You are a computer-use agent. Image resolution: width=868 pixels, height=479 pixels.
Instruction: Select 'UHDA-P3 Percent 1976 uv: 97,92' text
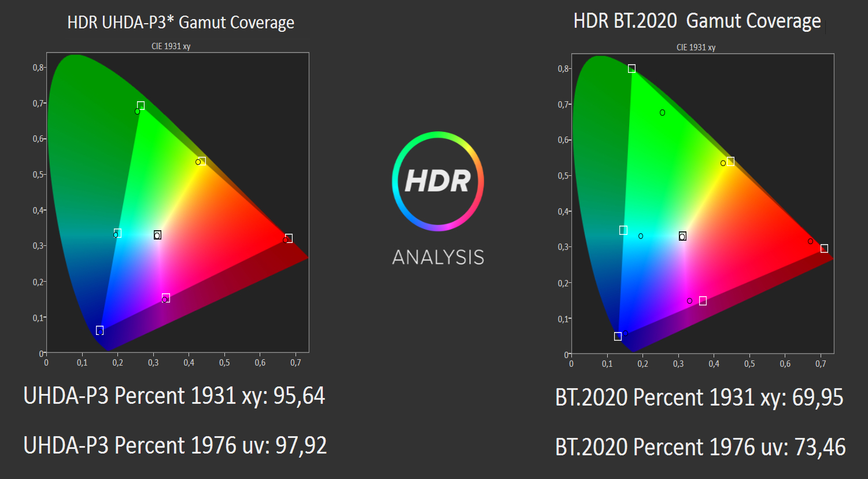pyautogui.click(x=175, y=445)
